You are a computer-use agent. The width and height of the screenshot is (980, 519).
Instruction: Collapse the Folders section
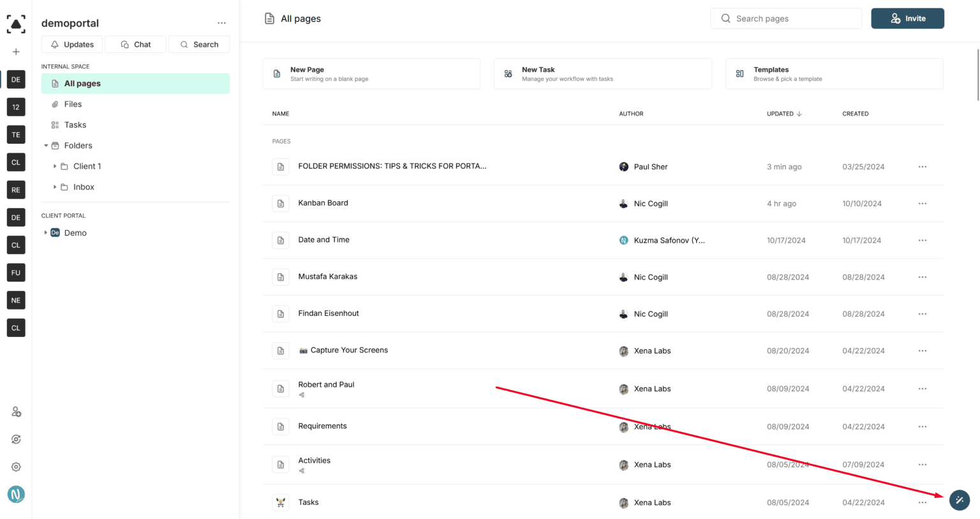click(45, 145)
